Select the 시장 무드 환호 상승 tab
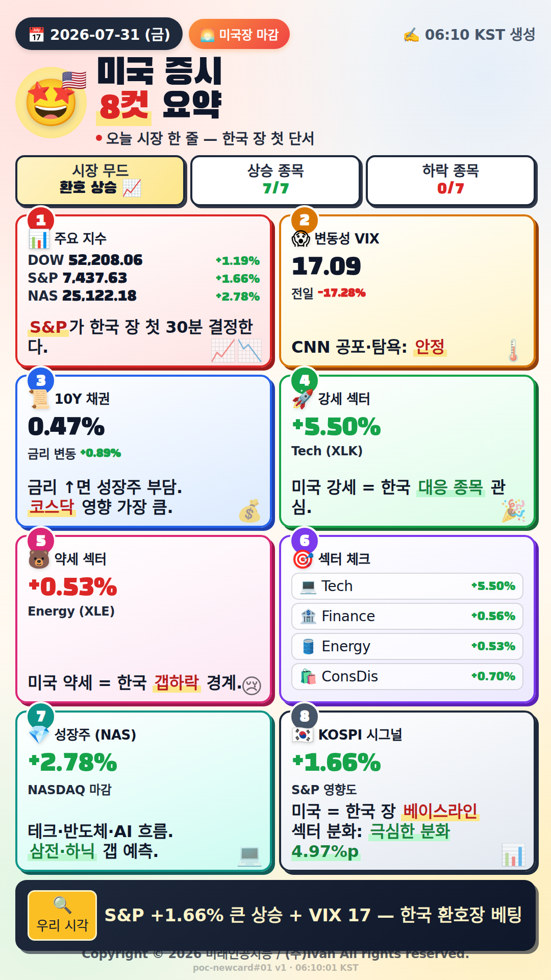Image resolution: width=551 pixels, height=980 pixels. tap(100, 180)
